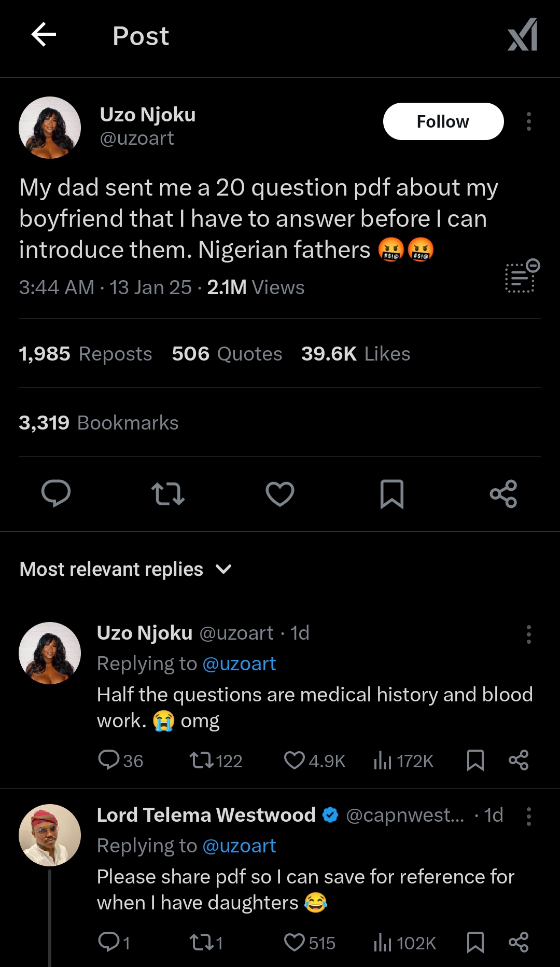This screenshot has width=560, height=967.
Task: Share the main post
Action: coord(503,493)
